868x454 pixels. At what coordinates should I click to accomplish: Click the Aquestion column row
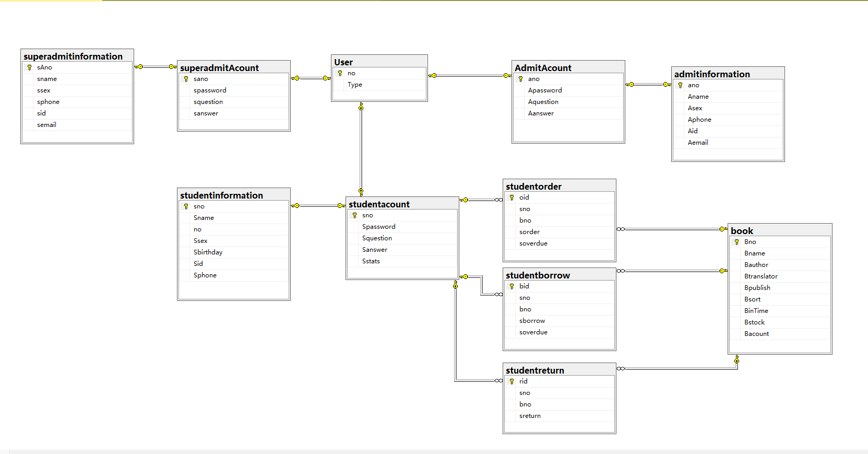[x=568, y=102]
